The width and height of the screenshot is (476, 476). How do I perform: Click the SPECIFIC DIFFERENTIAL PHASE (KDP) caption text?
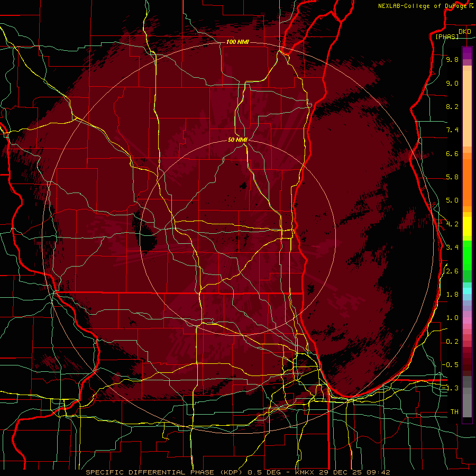click(165, 472)
